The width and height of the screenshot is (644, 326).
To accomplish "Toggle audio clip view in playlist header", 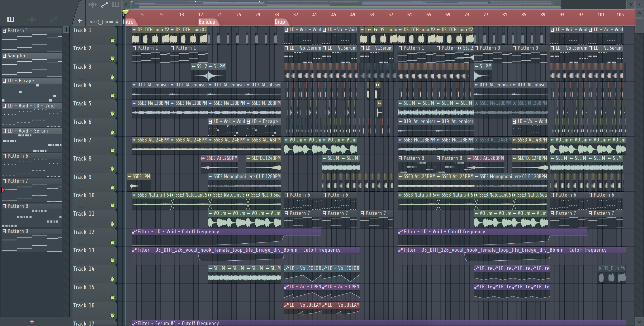I will click(93, 5).
